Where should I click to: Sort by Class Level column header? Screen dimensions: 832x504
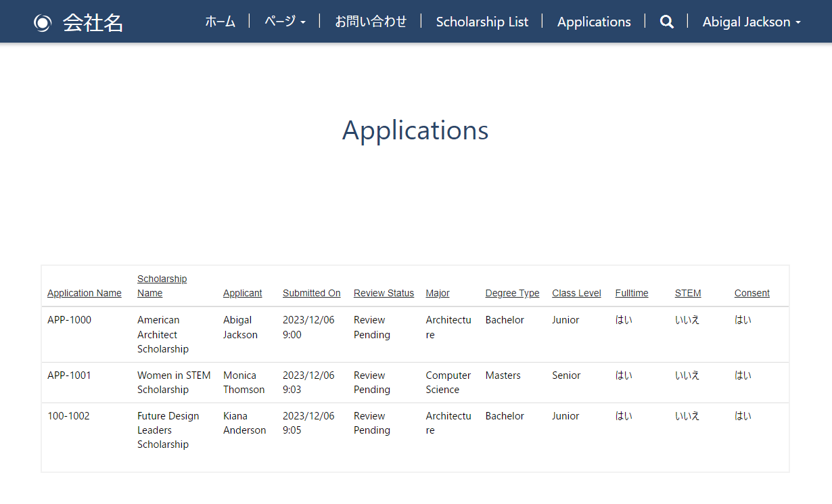576,292
